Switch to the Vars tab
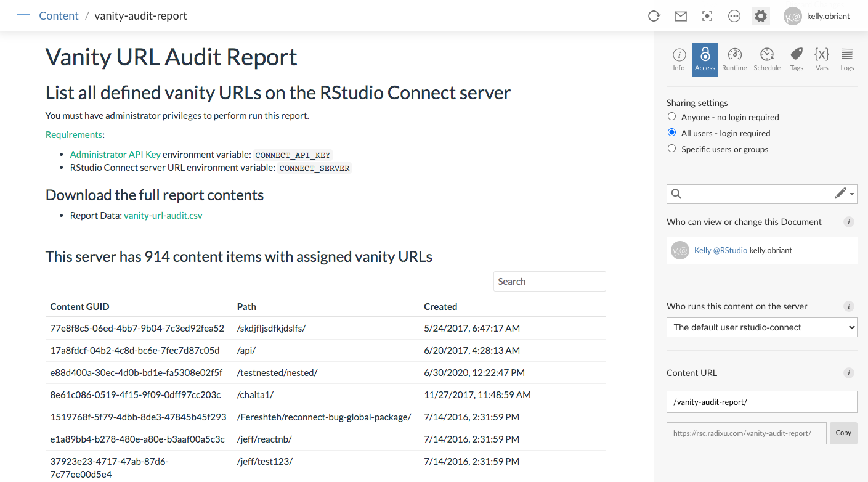This screenshot has height=482, width=868. 822,60
